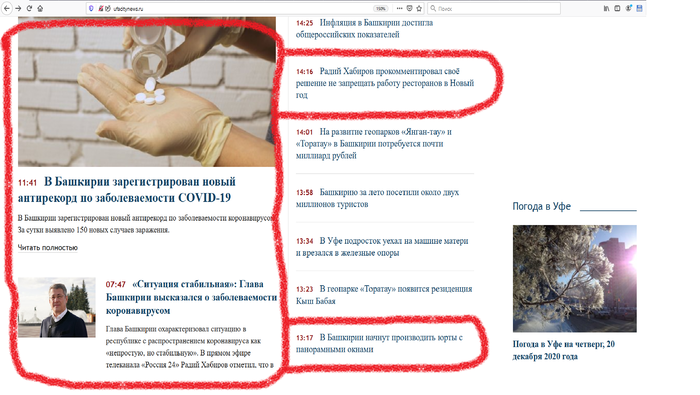
Task: Open tracking protection shield icon
Action: 92,8
